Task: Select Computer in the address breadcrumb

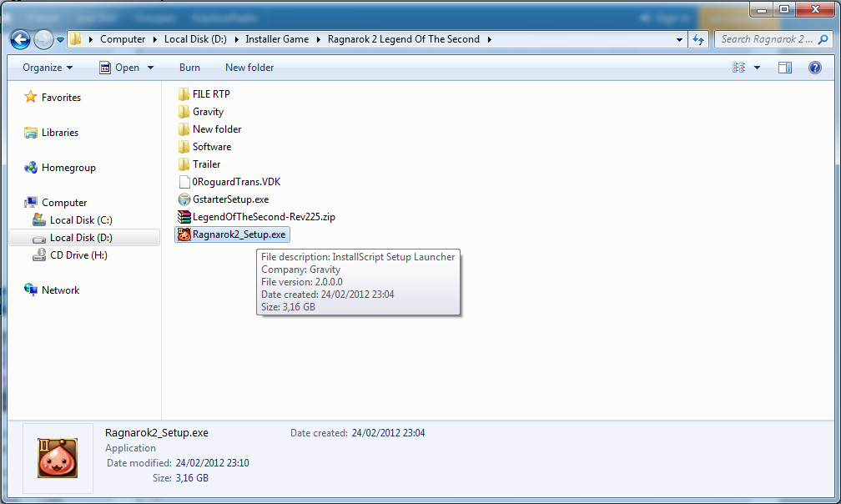Action: point(123,39)
